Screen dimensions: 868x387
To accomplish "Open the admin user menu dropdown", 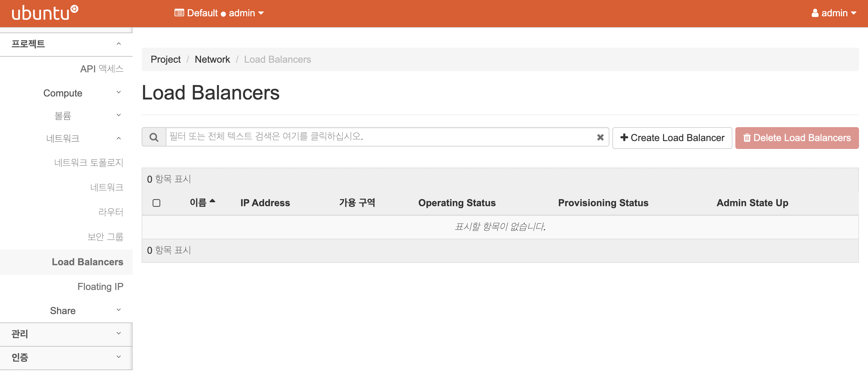I will pyautogui.click(x=834, y=13).
